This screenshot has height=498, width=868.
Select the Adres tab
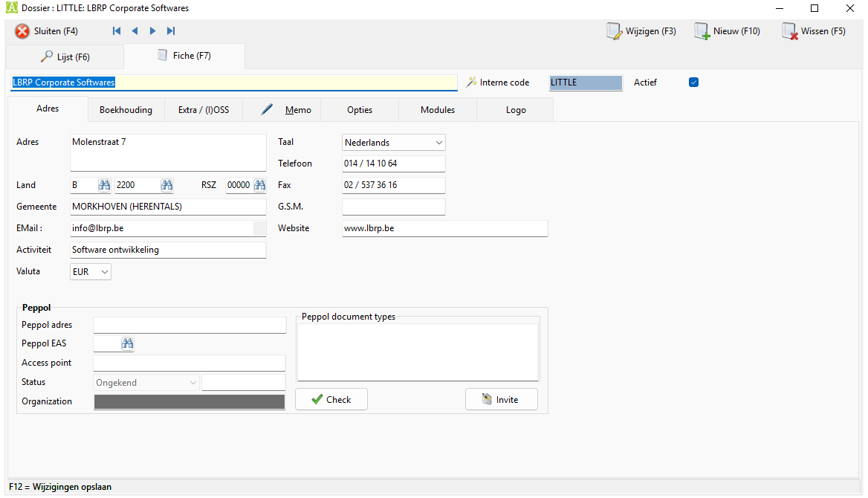click(48, 109)
